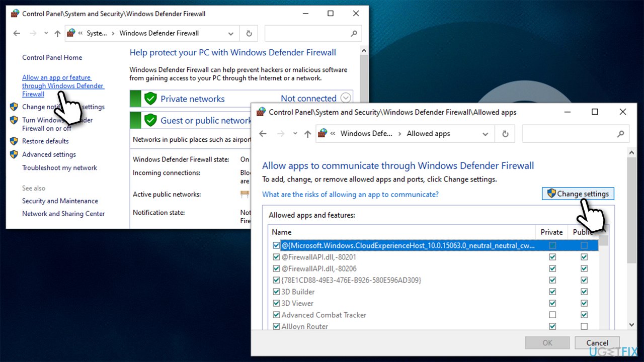Open Control Panel Home link
Screen dimensions: 644x362
point(52,57)
